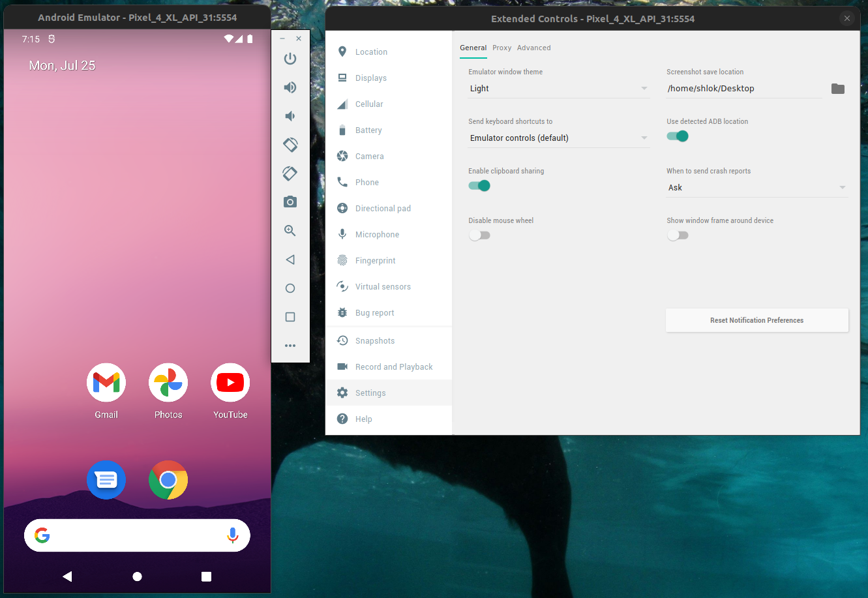This screenshot has height=598, width=868.
Task: Reset Notification Preferences
Action: pyautogui.click(x=756, y=320)
